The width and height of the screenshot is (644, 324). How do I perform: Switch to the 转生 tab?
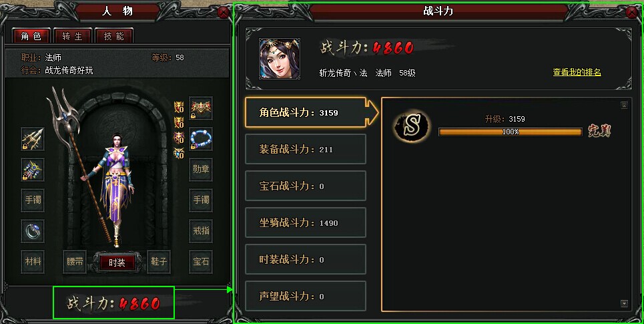click(73, 36)
